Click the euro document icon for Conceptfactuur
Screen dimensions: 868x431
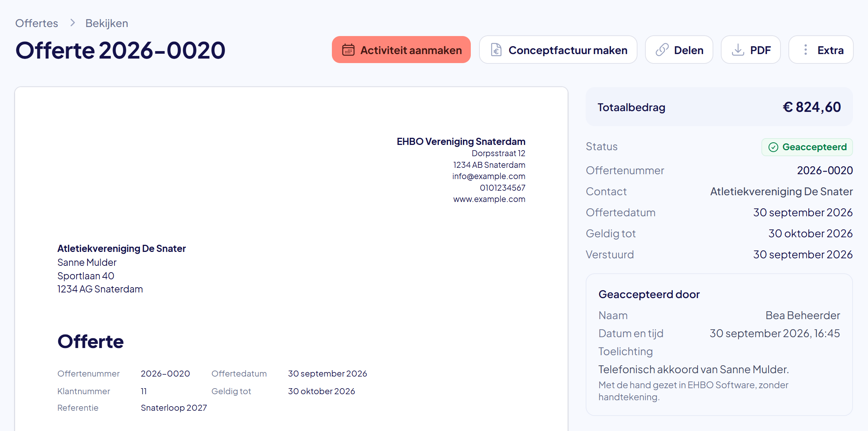(x=496, y=50)
